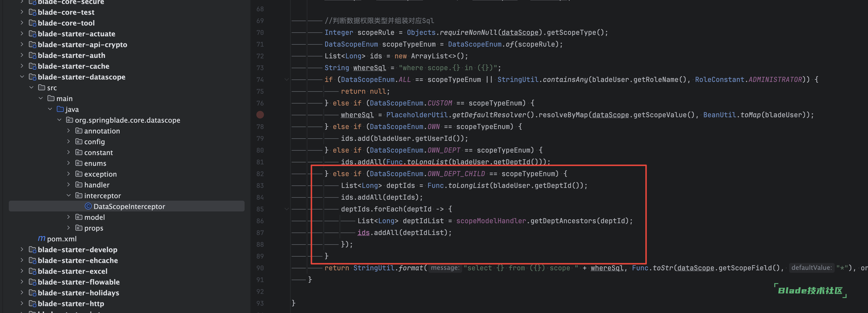This screenshot has width=868, height=313.
Task: Toggle the breakpoint on line 77
Action: 260,115
